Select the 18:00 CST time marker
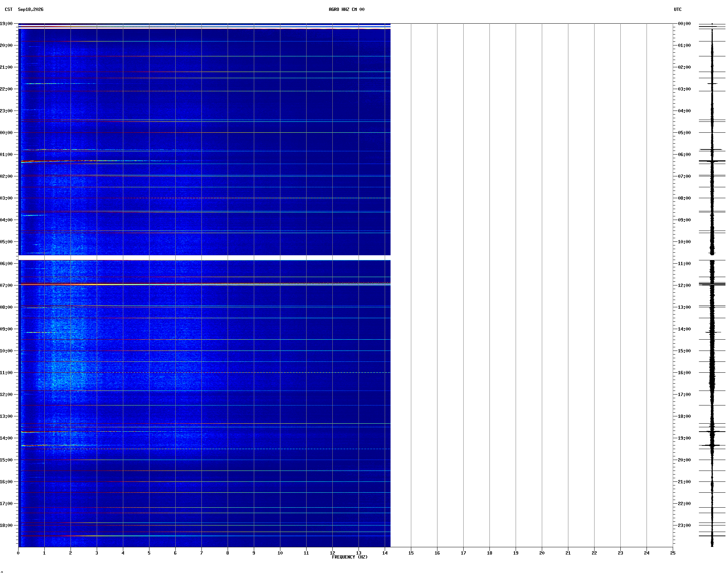728x576 pixels. click(6, 525)
